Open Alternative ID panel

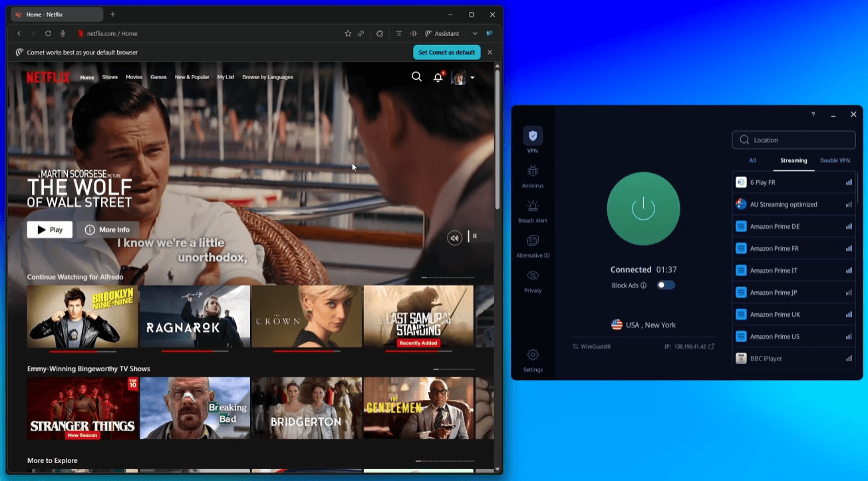point(532,245)
